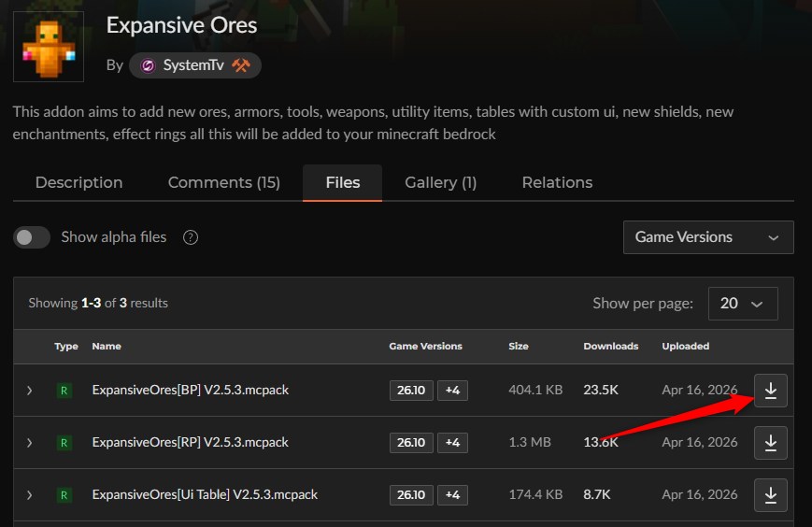Click the 26.10 version tag on ExpansiveOres[BP]
This screenshot has width=812, height=527.
point(411,391)
